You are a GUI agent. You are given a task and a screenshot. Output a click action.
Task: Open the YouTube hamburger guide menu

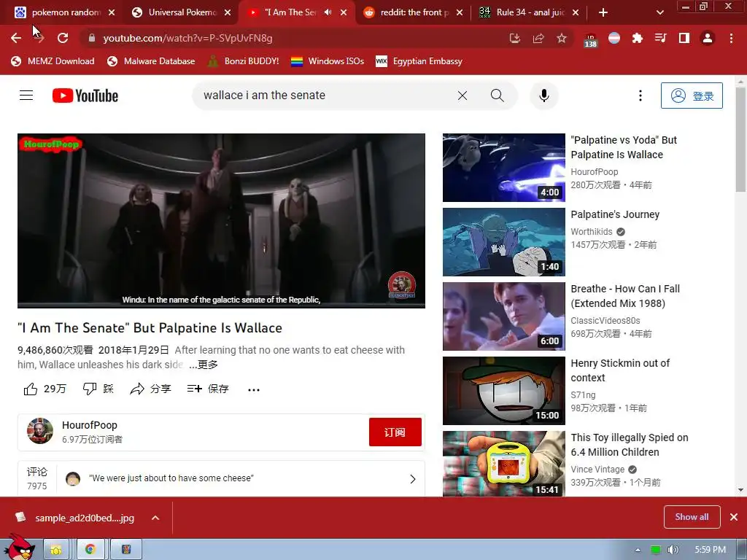[x=26, y=96]
